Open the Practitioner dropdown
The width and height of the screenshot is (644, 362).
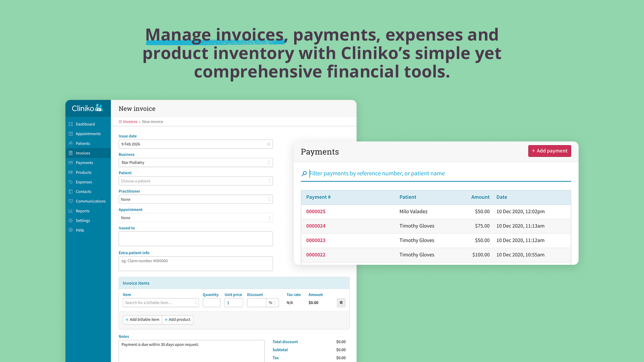196,199
